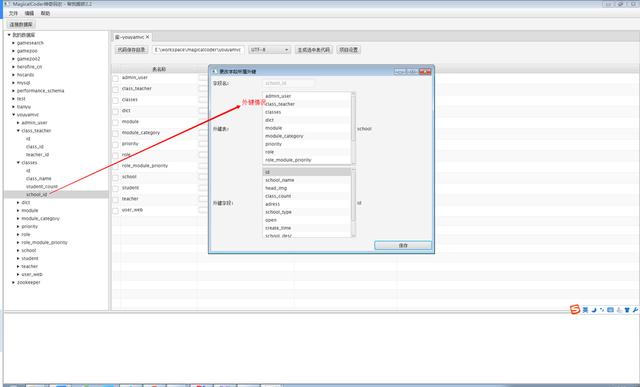Select student_count under classes in the tree
640x387 pixels.
coord(42,187)
